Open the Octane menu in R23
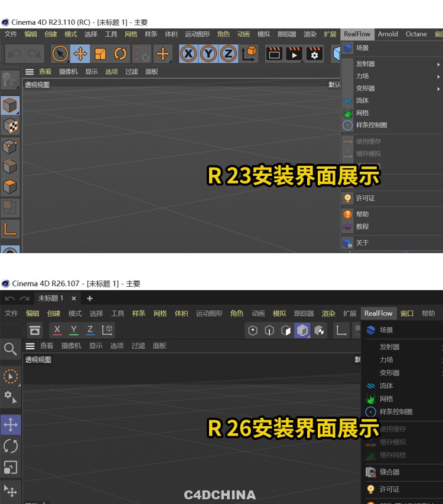 coord(416,34)
